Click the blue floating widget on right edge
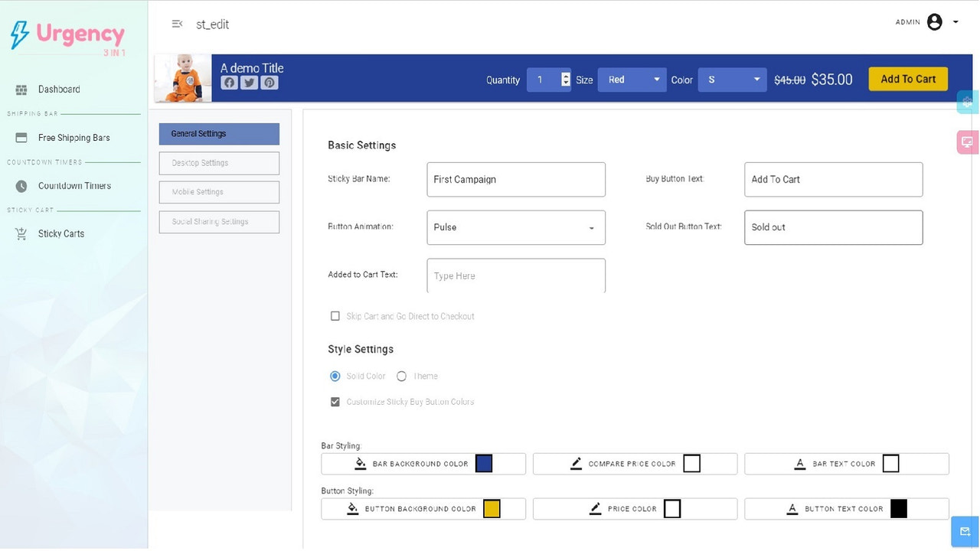This screenshot has height=551, width=980. click(x=969, y=102)
